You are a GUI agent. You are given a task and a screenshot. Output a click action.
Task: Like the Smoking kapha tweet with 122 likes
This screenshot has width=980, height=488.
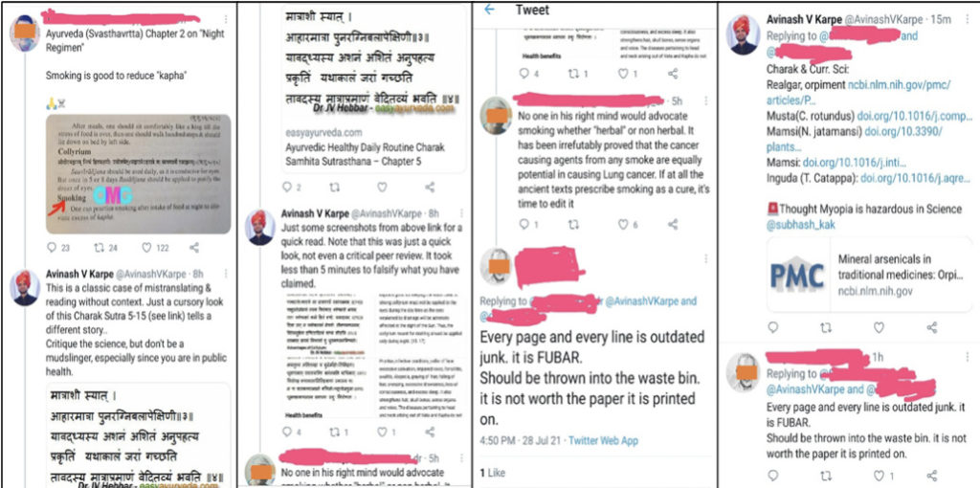coord(146,248)
